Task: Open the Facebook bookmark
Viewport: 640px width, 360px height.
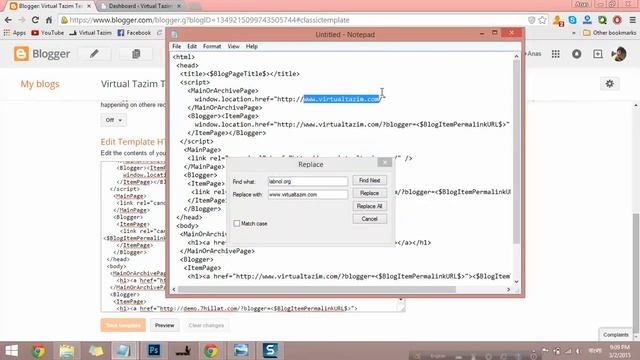Action: point(134,33)
